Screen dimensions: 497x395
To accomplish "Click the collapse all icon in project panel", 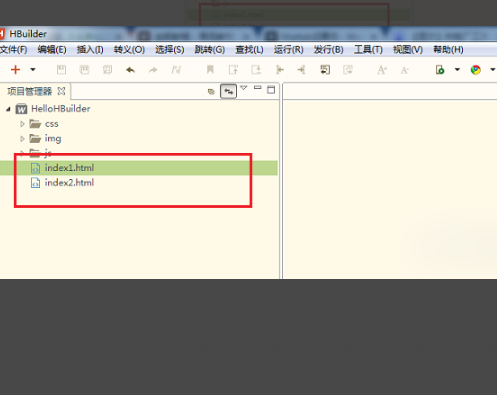I will coord(211,91).
